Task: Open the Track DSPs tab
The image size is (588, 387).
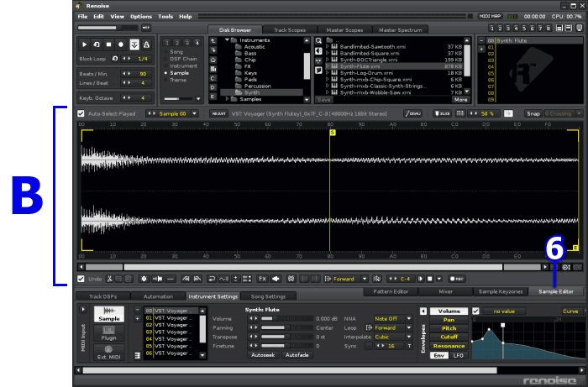Action: point(102,296)
